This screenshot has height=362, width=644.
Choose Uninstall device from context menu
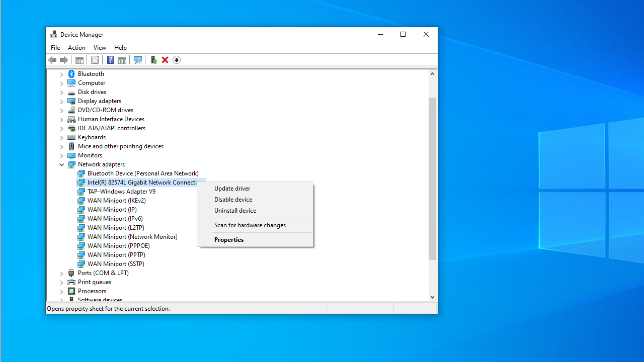(235, 211)
